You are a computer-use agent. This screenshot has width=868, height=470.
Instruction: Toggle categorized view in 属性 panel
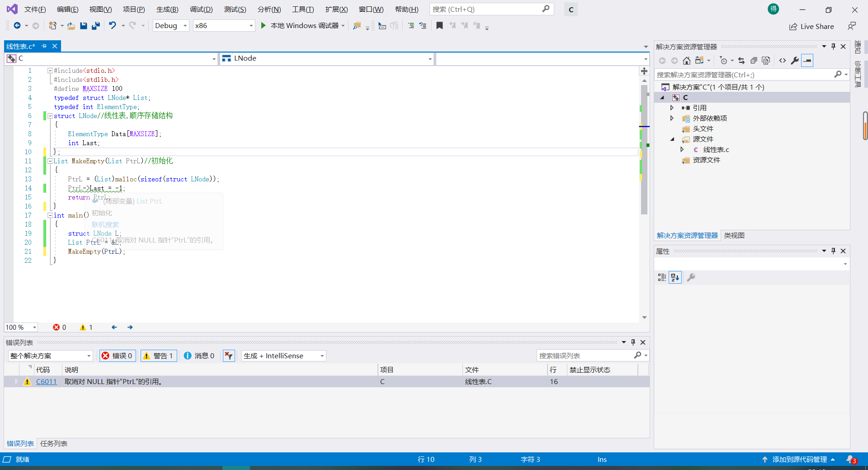tap(662, 278)
